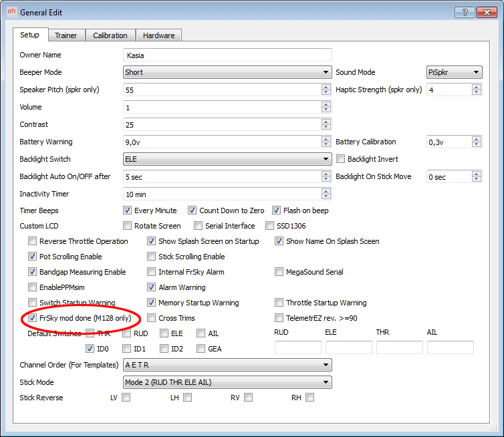Screen dimensions: 504x437
Task: Check Stick Reverse RV box
Action: [x=248, y=398]
